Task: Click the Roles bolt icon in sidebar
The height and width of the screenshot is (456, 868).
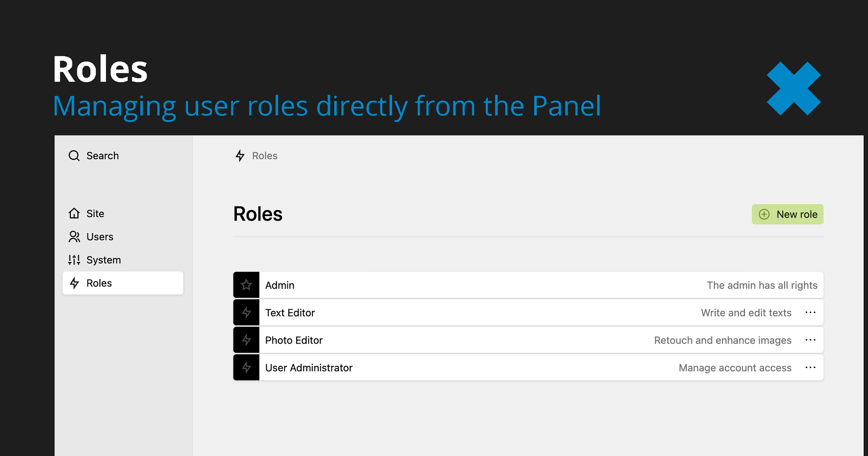Action: [74, 283]
